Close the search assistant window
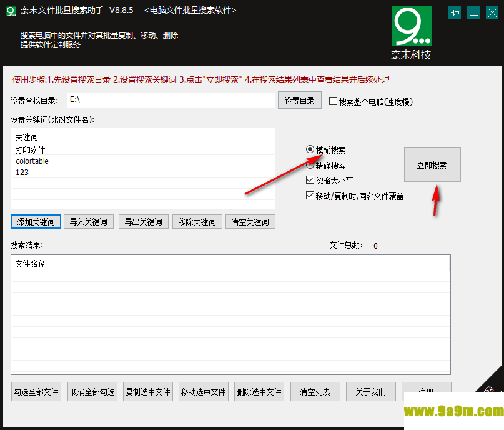This screenshot has height=430, width=504. tap(492, 13)
